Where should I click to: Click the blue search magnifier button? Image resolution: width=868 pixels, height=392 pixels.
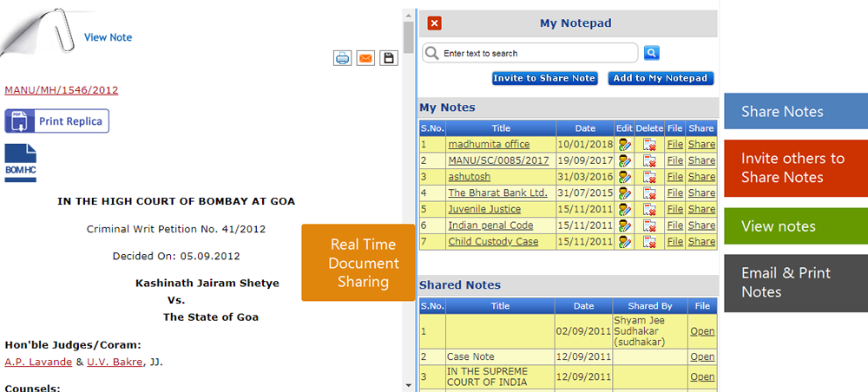(652, 53)
